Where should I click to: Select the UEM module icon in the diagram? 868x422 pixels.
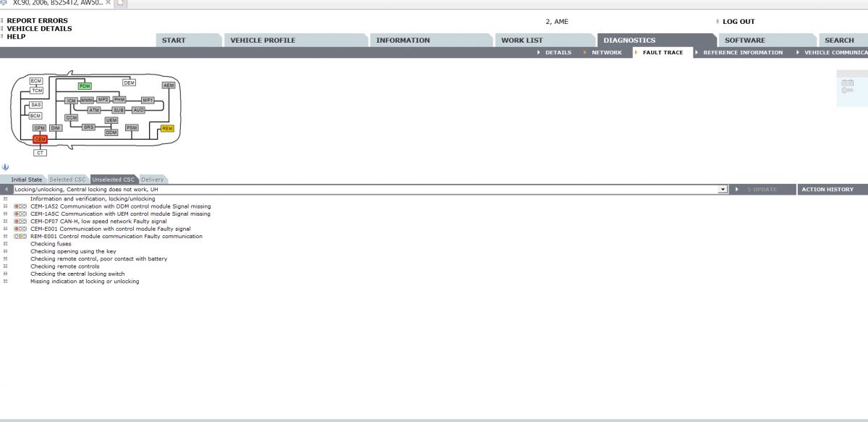coord(112,119)
